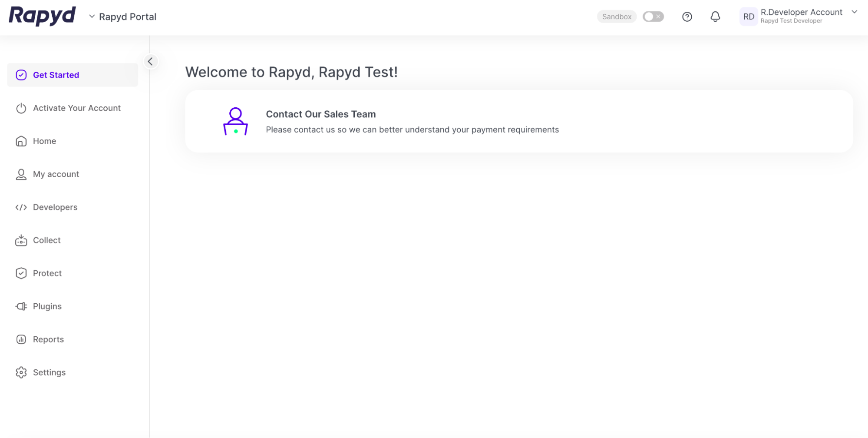The height and width of the screenshot is (438, 868).
Task: Click the Settings gear icon
Action: click(x=21, y=372)
